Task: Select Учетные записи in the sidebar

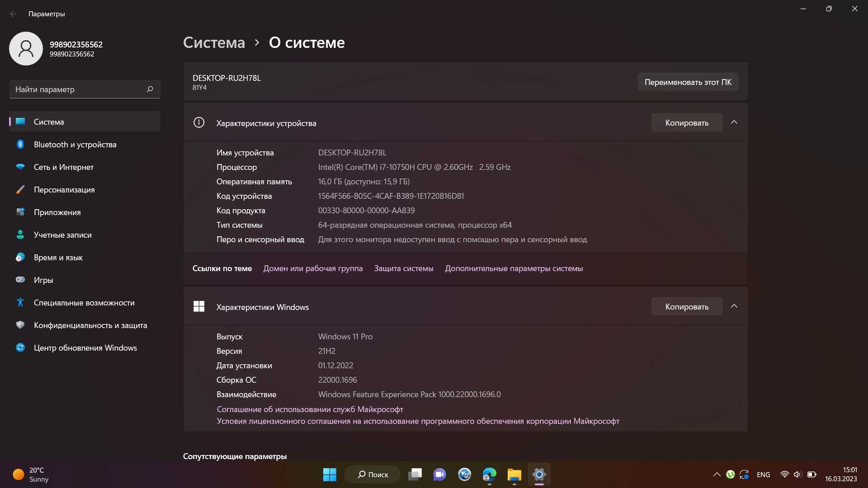Action: 63,235
